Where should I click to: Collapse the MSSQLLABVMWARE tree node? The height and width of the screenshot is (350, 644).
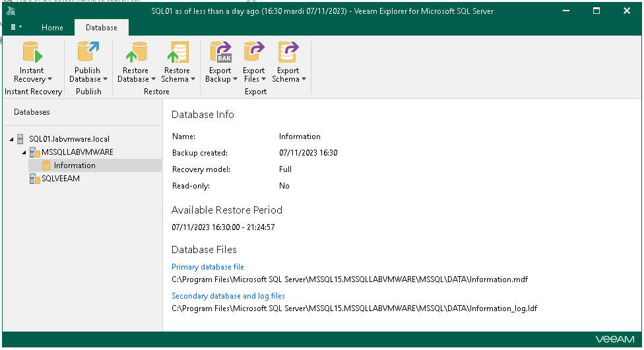[x=24, y=153]
